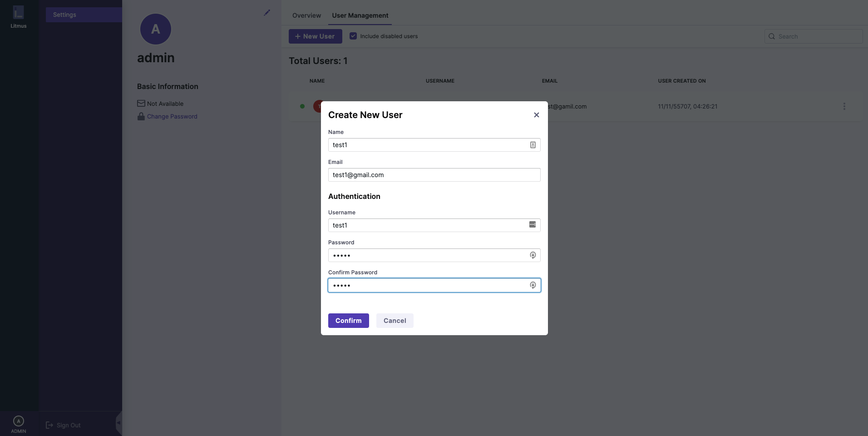Select the User Management tab
The image size is (868, 436).
[360, 15]
